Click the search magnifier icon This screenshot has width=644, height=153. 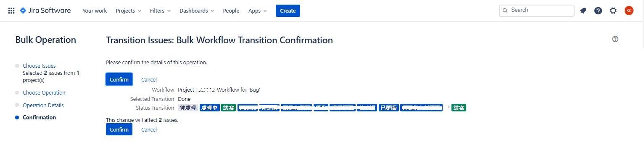click(x=505, y=10)
